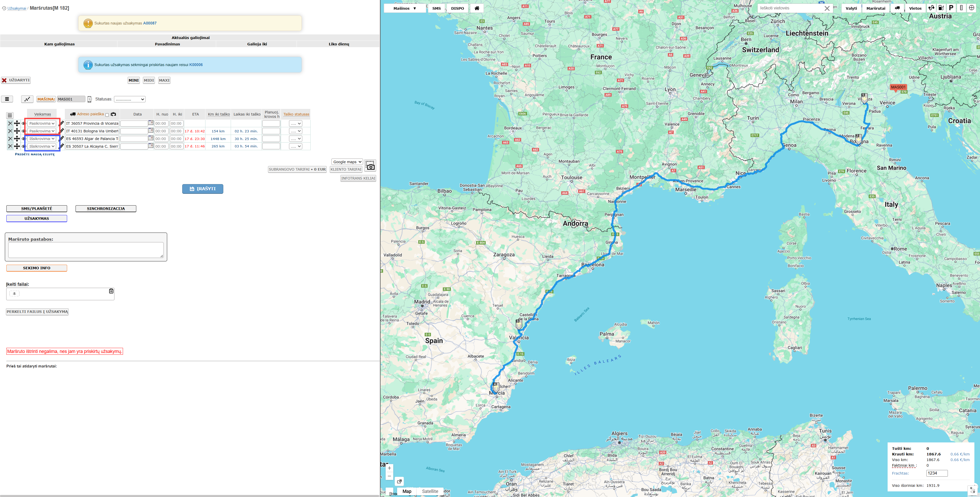
Task: Edit address of the ES 46593 Algar row
Action: tap(62, 139)
